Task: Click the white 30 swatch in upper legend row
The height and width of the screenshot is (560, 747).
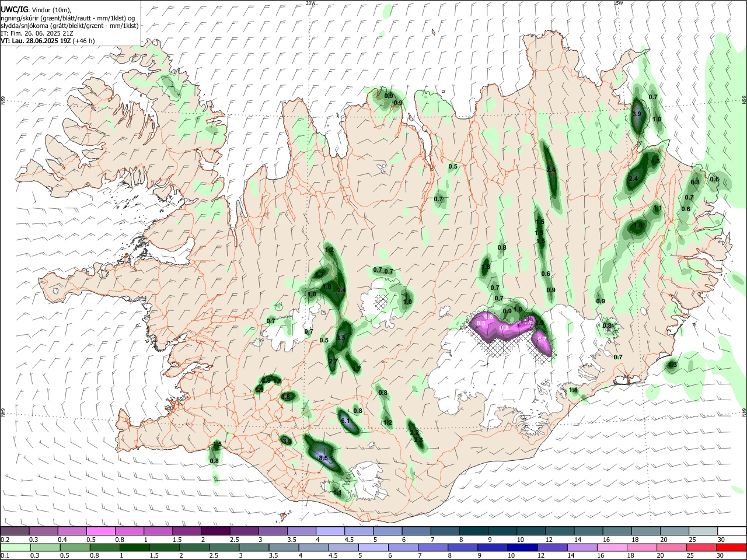Action: [732, 531]
